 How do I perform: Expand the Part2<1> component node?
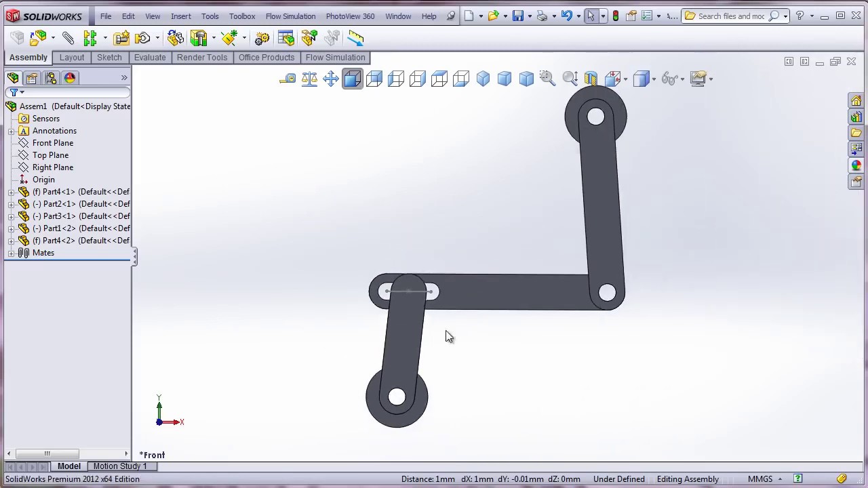[11, 204]
